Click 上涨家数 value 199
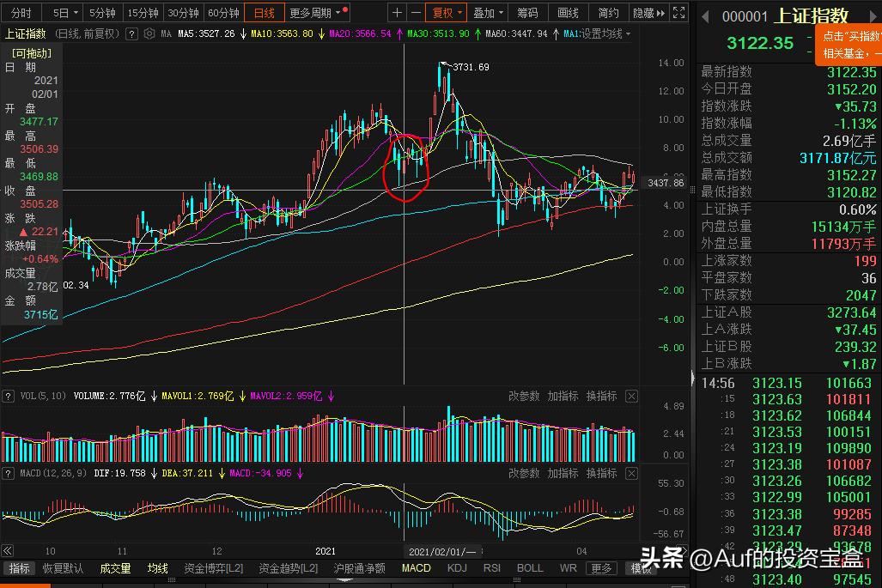This screenshot has height=588, width=882. [865, 261]
